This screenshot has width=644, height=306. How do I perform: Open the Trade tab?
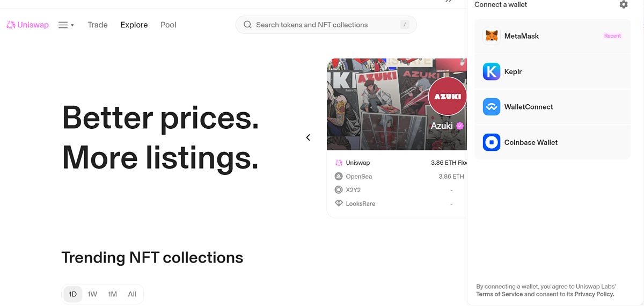click(98, 25)
